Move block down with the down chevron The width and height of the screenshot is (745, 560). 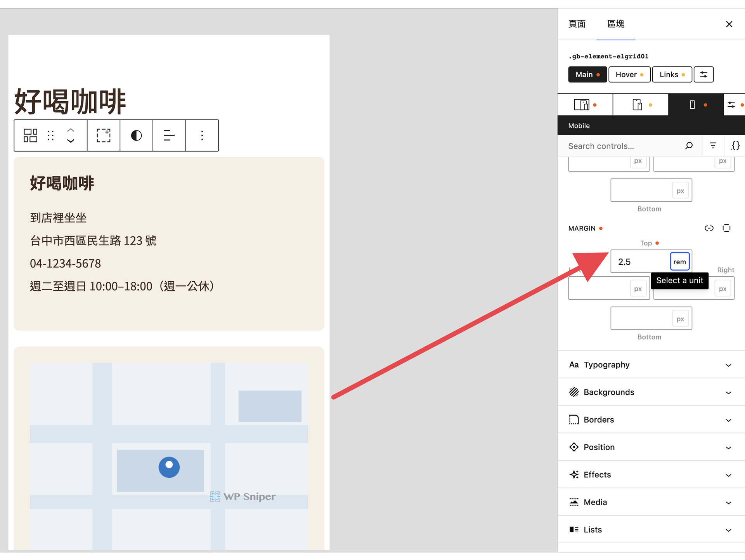(x=71, y=141)
